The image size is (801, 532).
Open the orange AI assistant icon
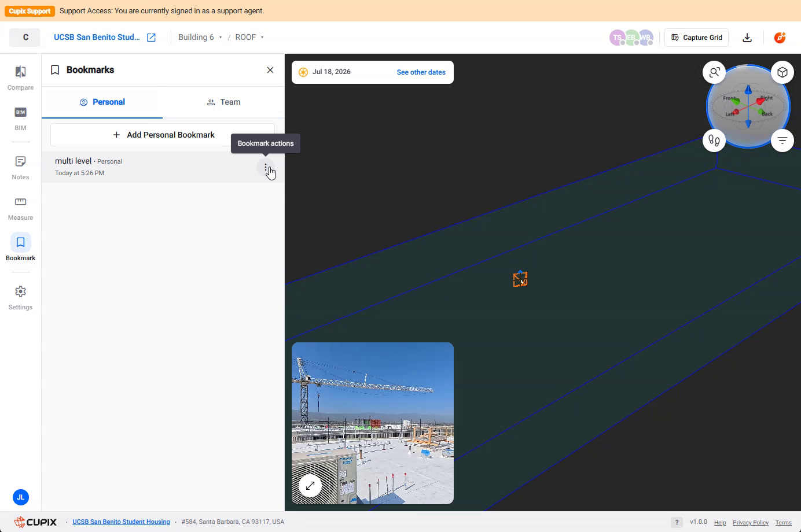[x=780, y=38]
